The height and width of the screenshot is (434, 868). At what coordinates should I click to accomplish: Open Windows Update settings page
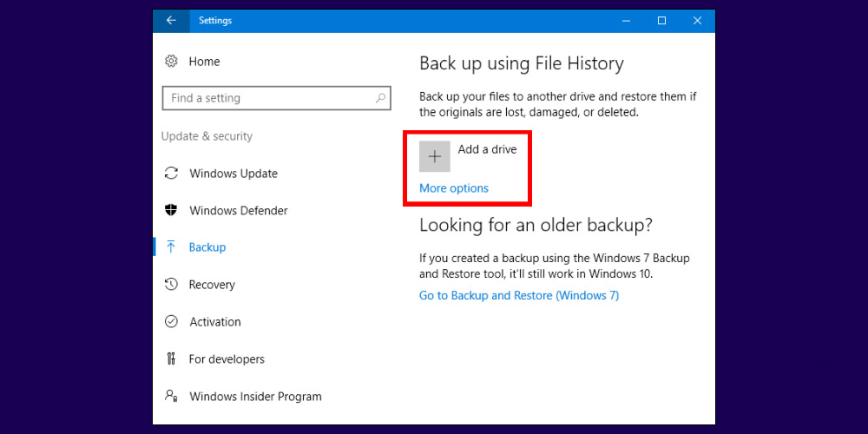[x=233, y=174]
